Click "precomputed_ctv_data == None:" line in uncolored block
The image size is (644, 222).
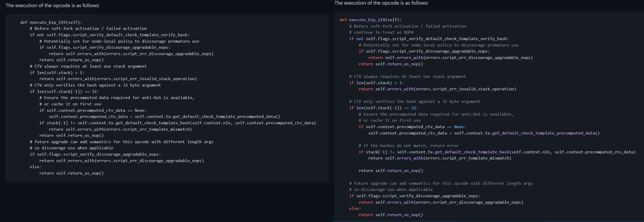tap(93, 110)
